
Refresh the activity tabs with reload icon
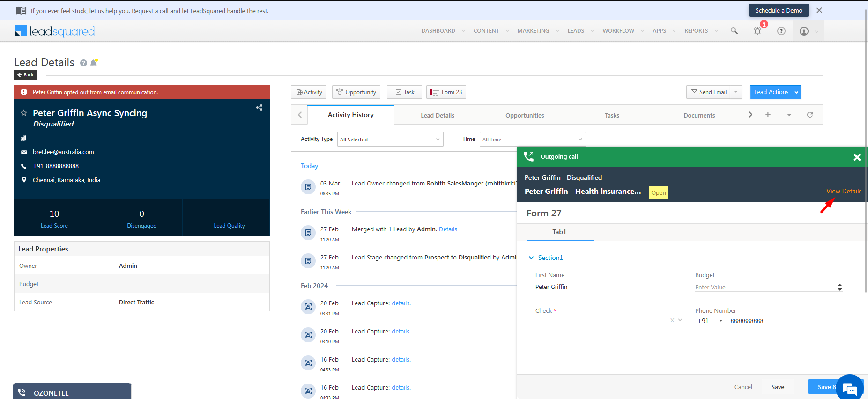click(809, 115)
